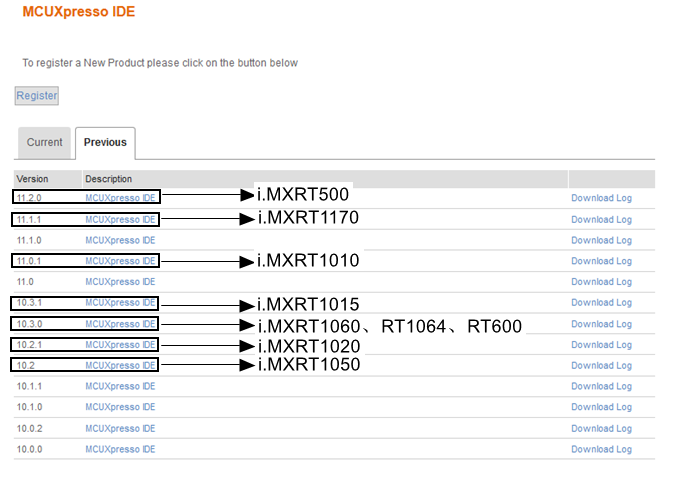
Task: Open MCUXpresso IDE link for version 10.3.0
Action: (120, 324)
